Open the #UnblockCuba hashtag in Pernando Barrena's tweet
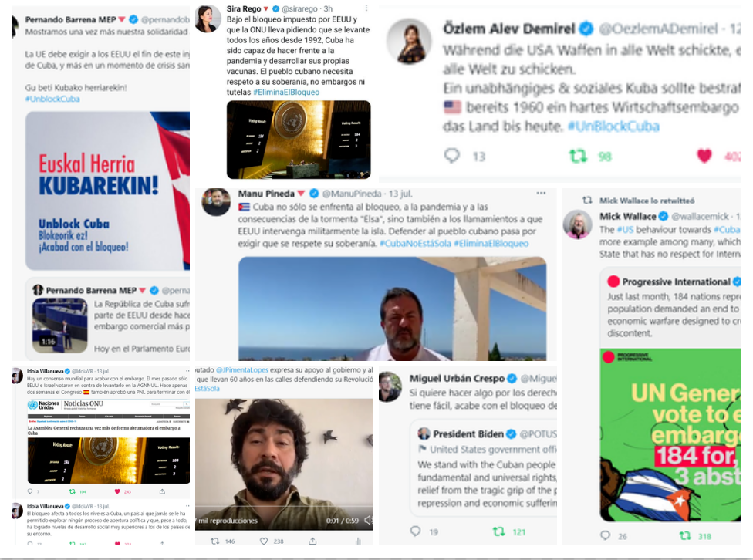 click(x=52, y=99)
